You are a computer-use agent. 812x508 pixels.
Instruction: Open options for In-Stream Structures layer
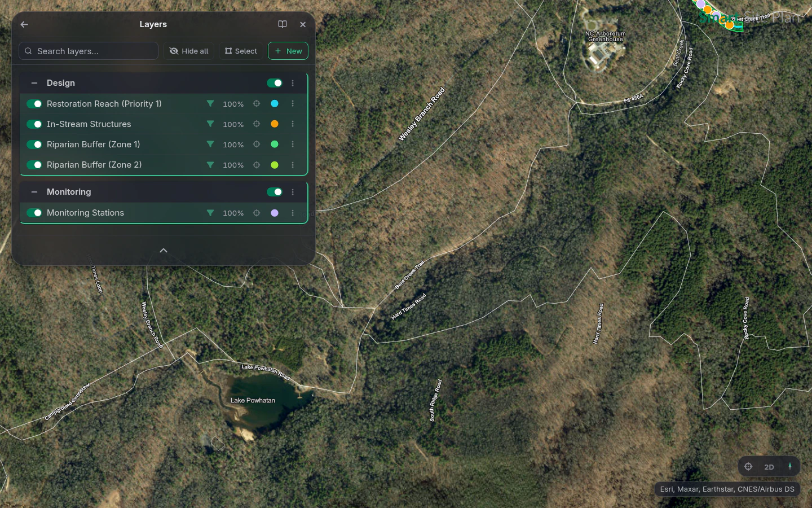(293, 124)
